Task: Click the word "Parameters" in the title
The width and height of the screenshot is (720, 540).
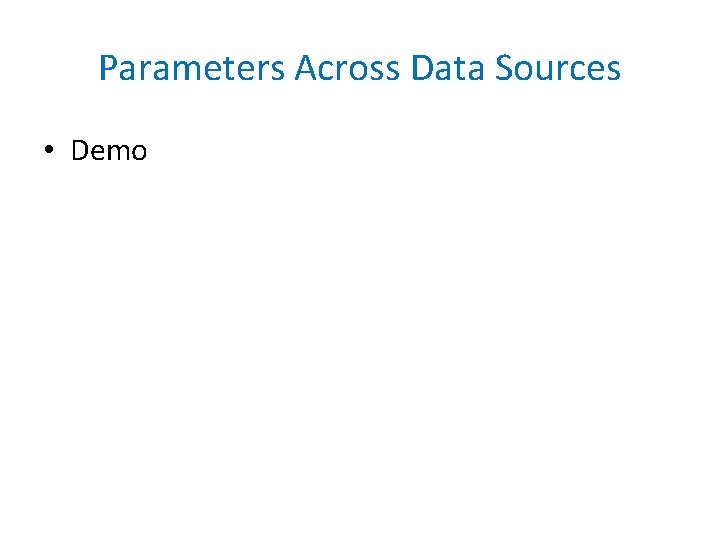Action: [x=191, y=68]
